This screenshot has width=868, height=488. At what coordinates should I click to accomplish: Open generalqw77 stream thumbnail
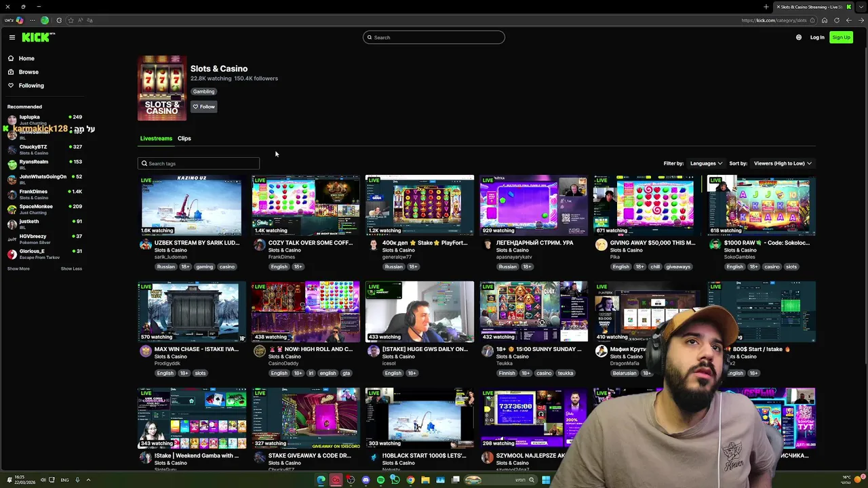pyautogui.click(x=420, y=205)
